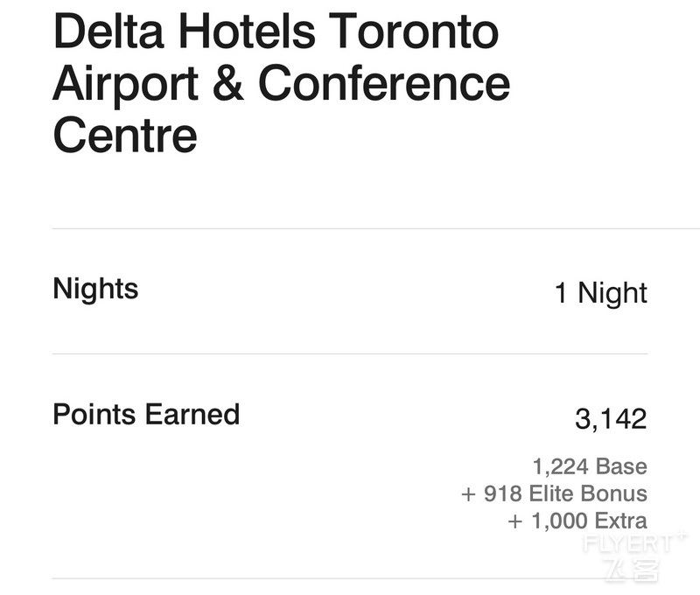Click the word Centre in the title
The width and height of the screenshot is (700, 595).
coord(125,135)
